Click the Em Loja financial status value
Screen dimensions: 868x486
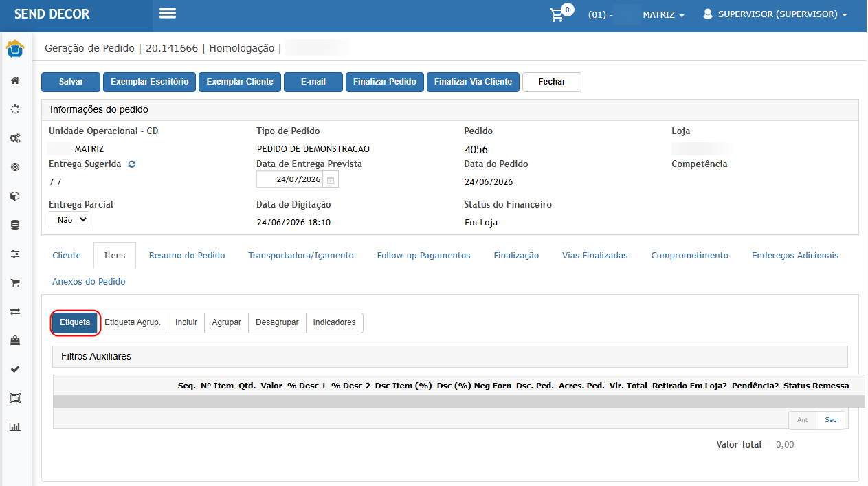[481, 223]
